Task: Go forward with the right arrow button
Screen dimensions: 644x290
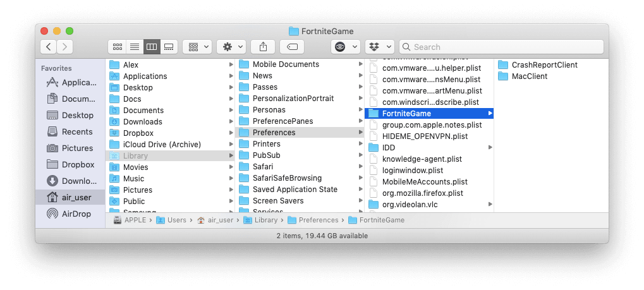Action: pos(65,47)
